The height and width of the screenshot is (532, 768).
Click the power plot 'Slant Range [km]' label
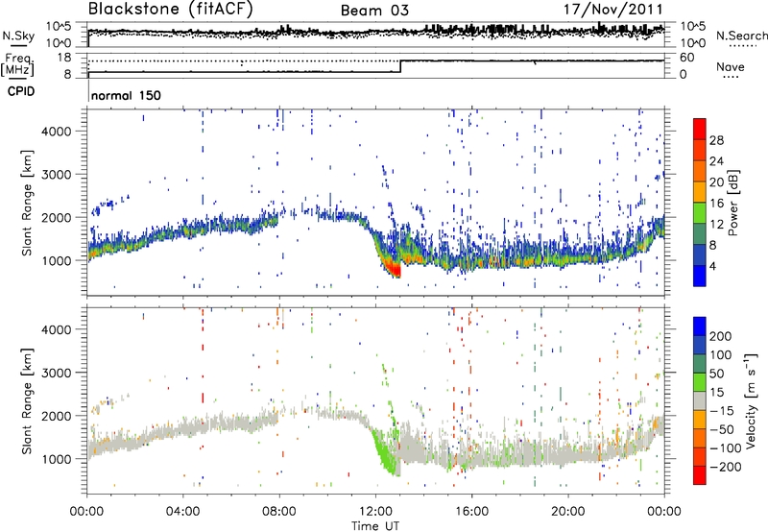click(x=27, y=203)
